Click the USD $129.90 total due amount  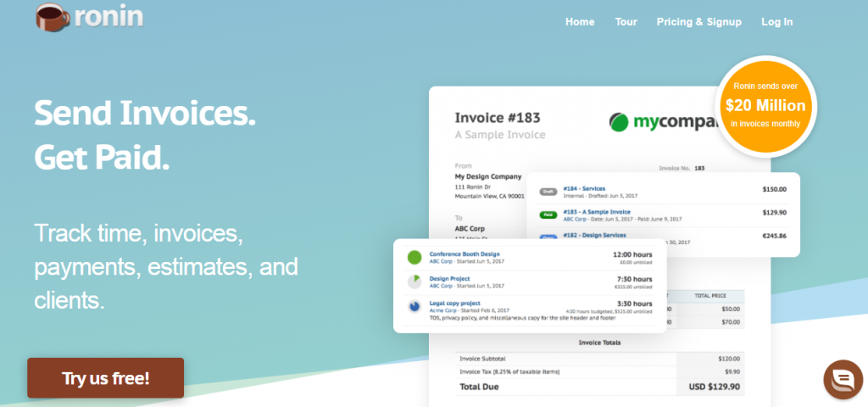pos(714,387)
